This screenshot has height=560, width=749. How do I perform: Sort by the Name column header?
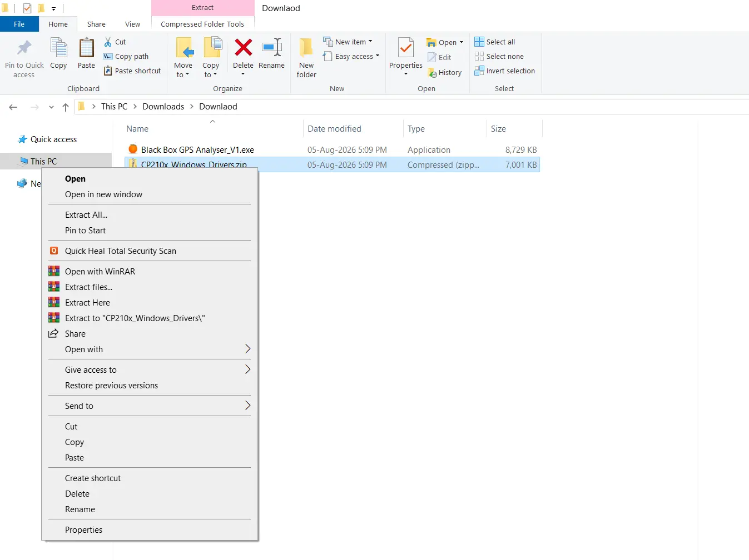[214, 129]
